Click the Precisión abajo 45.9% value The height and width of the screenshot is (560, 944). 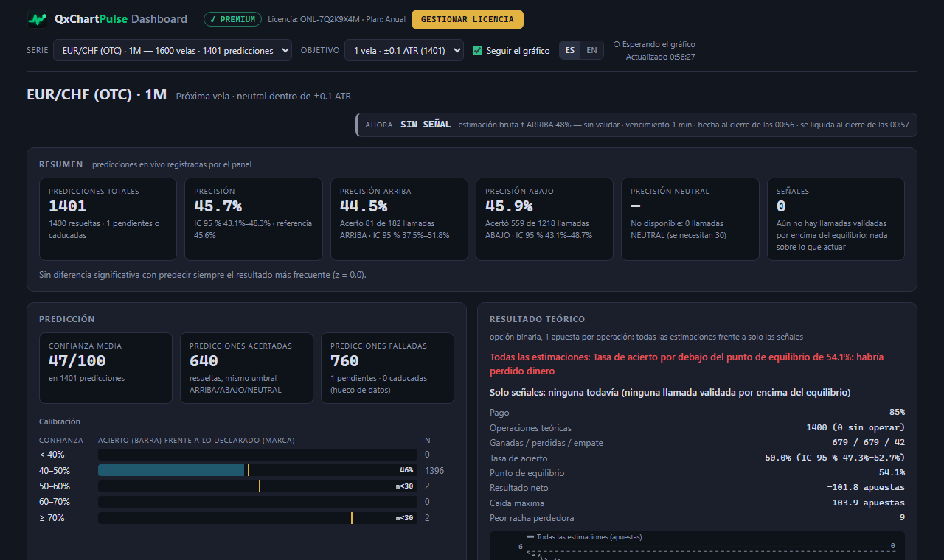(509, 206)
